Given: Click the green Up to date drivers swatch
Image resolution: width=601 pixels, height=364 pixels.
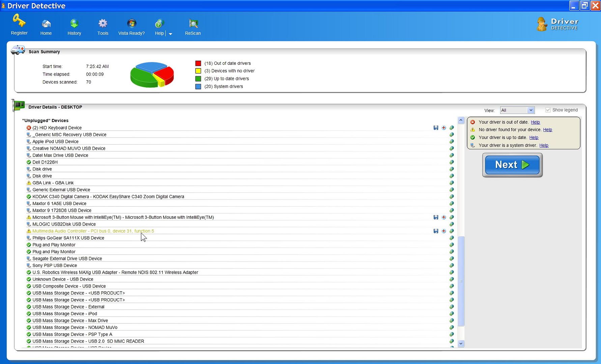Looking at the screenshot, I should [198, 79].
